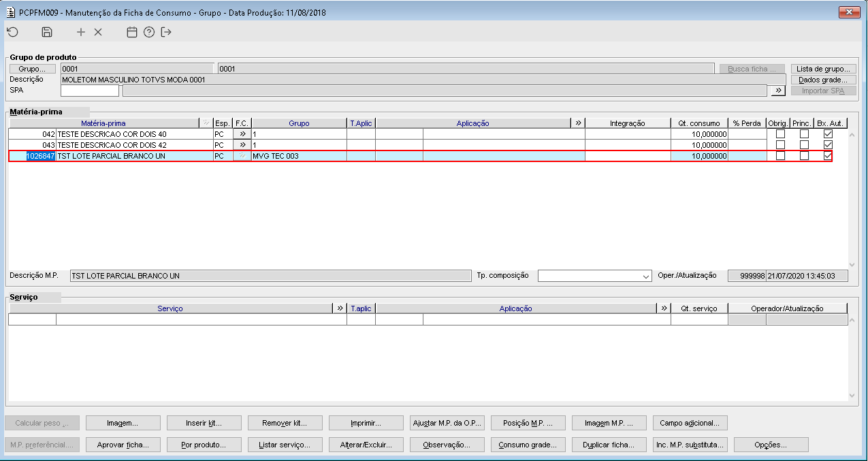
Task: Click Observação... button
Action: (447, 445)
